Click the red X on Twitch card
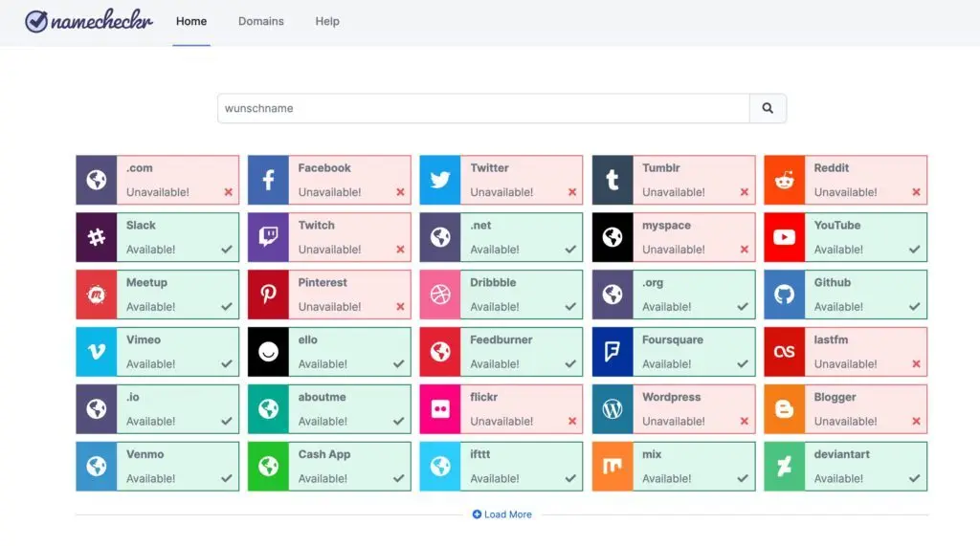The width and height of the screenshot is (980, 546). tap(400, 250)
